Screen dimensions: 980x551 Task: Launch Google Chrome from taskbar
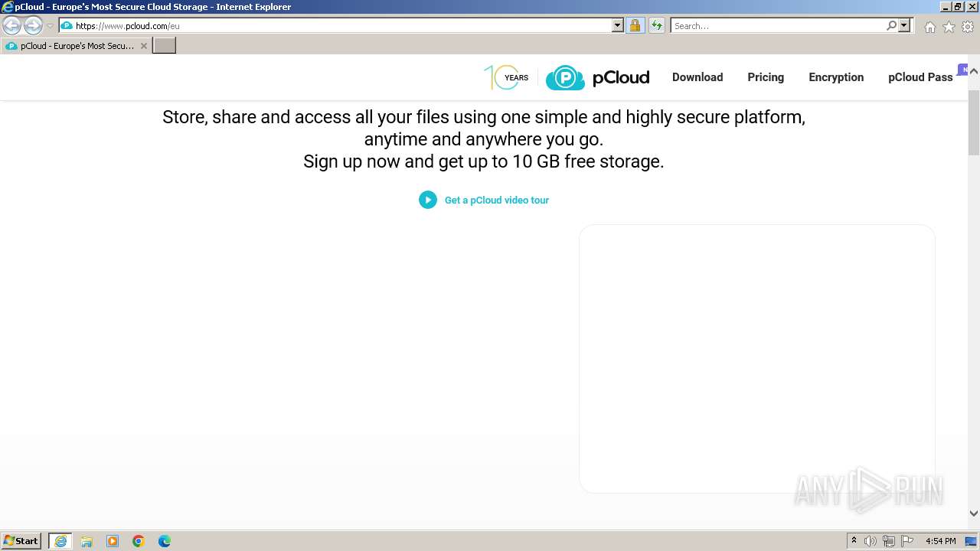(139, 541)
